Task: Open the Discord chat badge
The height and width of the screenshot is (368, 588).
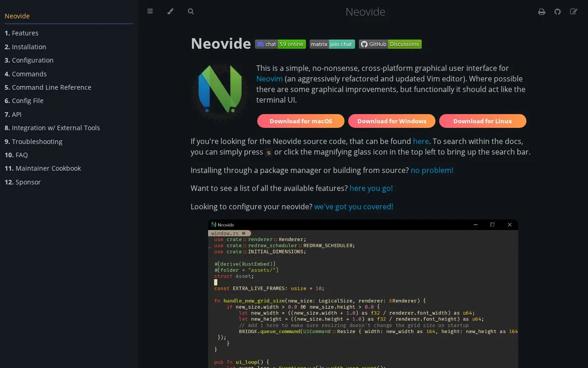Action: pyautogui.click(x=280, y=44)
